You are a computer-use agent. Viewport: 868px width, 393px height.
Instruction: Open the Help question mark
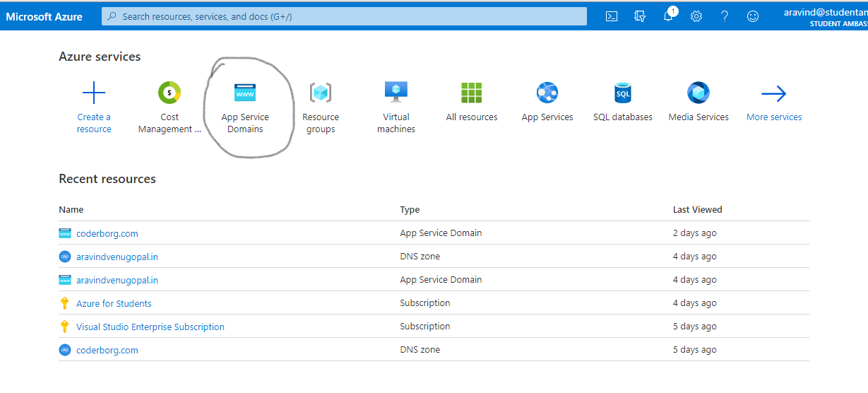[x=725, y=16]
